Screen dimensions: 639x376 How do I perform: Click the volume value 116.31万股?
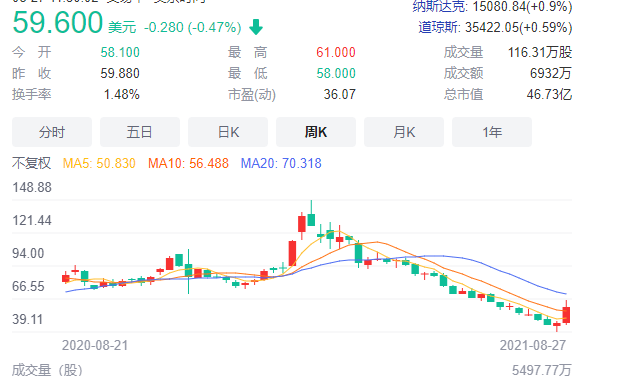[x=540, y=52]
